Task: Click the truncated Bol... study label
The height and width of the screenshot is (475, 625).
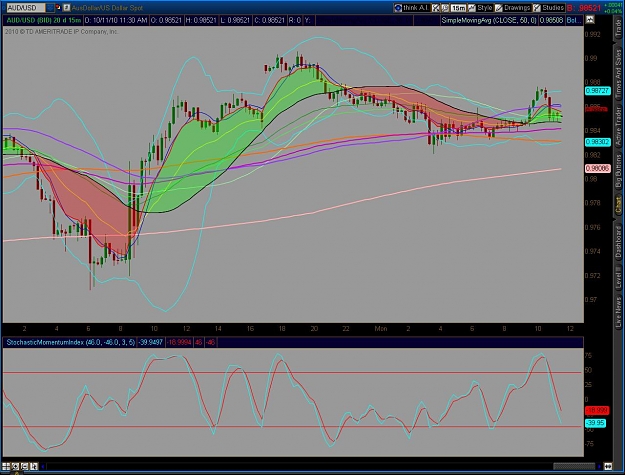Action: click(574, 20)
